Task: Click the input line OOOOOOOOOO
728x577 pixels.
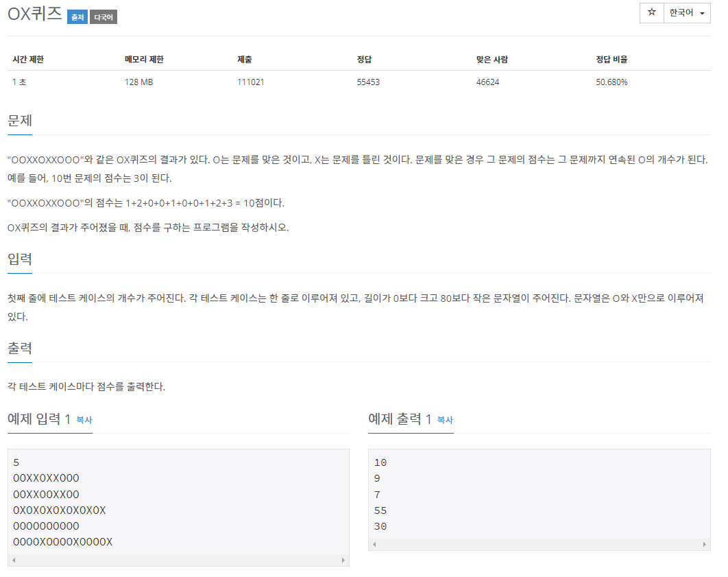Action: coord(46,526)
